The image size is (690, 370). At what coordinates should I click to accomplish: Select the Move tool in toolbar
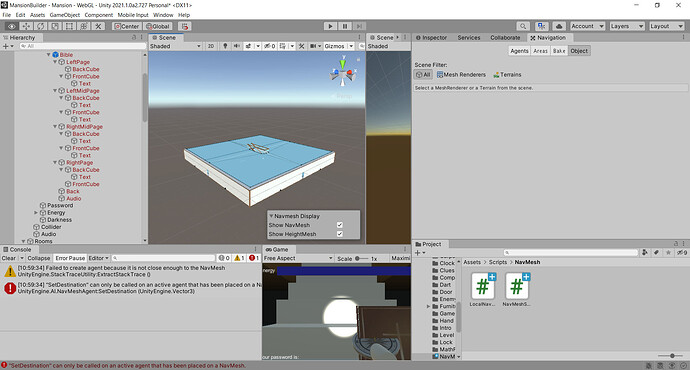tap(26, 26)
